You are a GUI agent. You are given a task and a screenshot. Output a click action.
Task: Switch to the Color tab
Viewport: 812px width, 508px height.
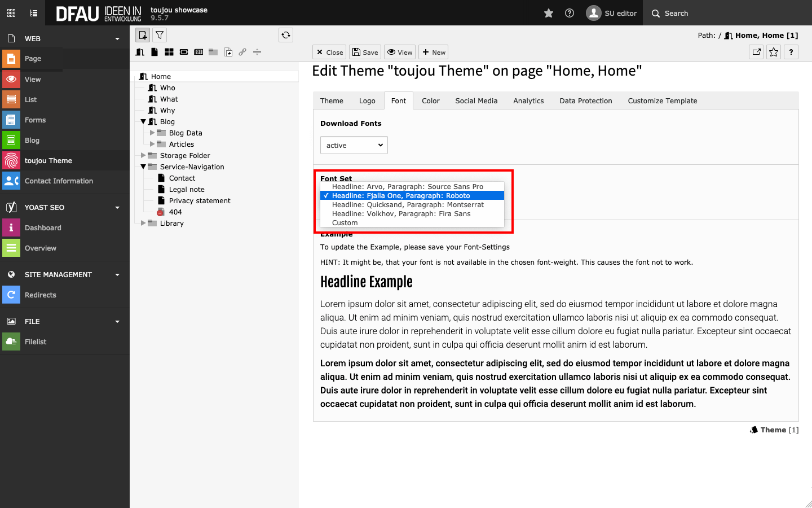(430, 101)
